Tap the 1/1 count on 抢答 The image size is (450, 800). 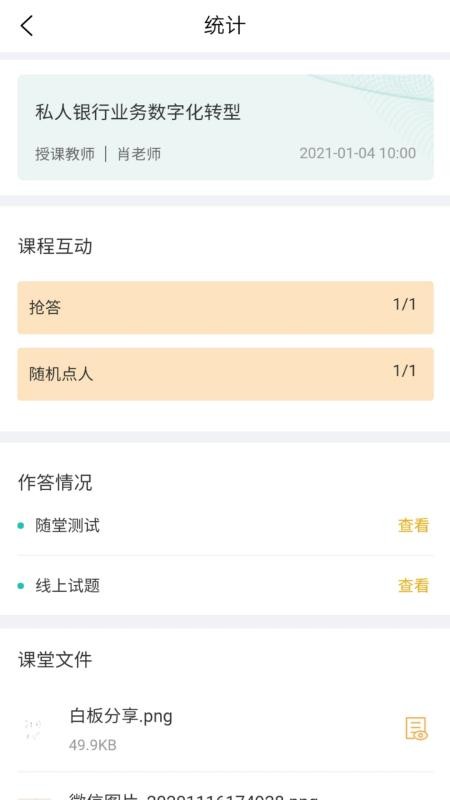[405, 305]
